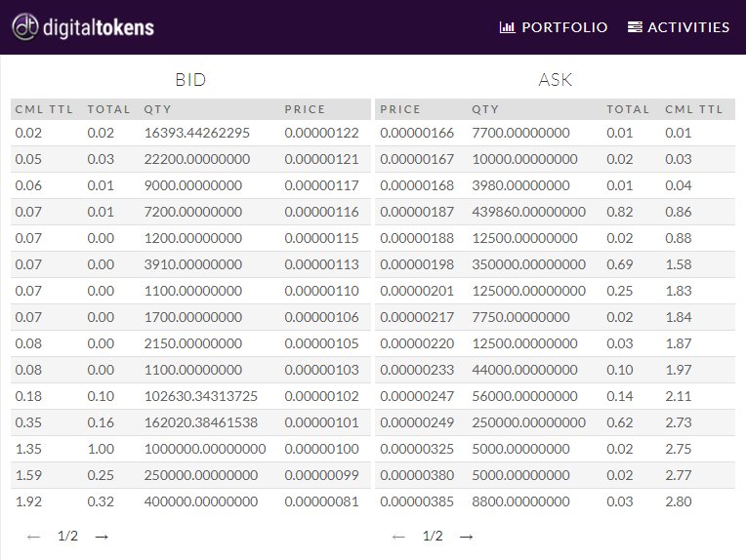This screenshot has width=746, height=560.
Task: Click the BID table TOTAL column header
Action: [108, 109]
